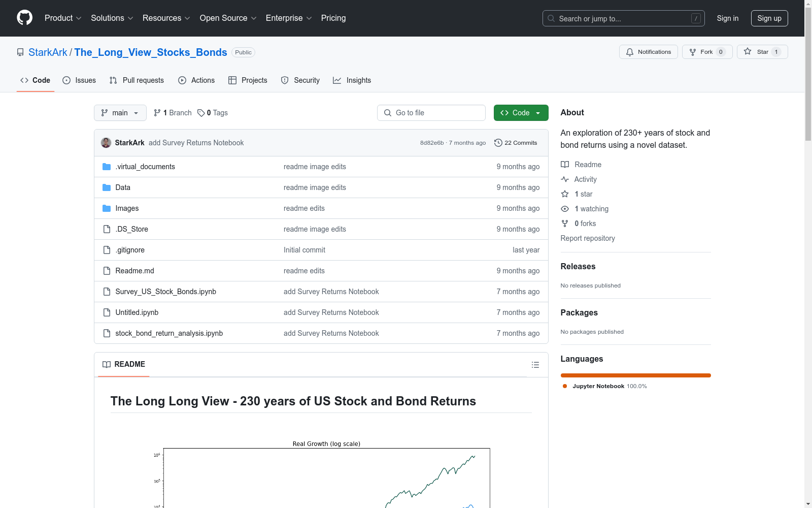Open the Actions tab
The image size is (812, 508).
pos(196,80)
